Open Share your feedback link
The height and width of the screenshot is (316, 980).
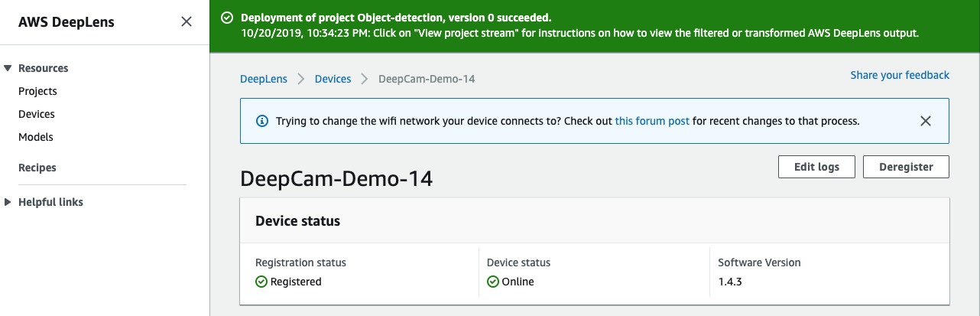pyautogui.click(x=900, y=75)
